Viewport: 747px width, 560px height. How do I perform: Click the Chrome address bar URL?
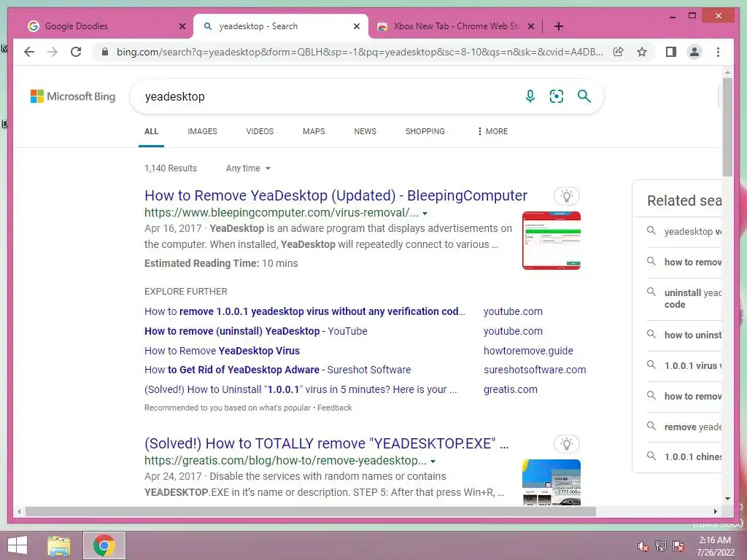360,52
